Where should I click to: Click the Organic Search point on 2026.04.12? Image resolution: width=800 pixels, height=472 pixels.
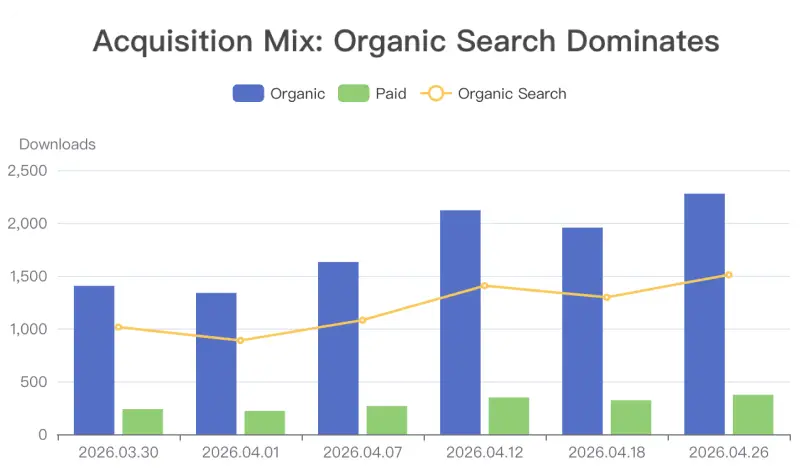click(x=484, y=286)
